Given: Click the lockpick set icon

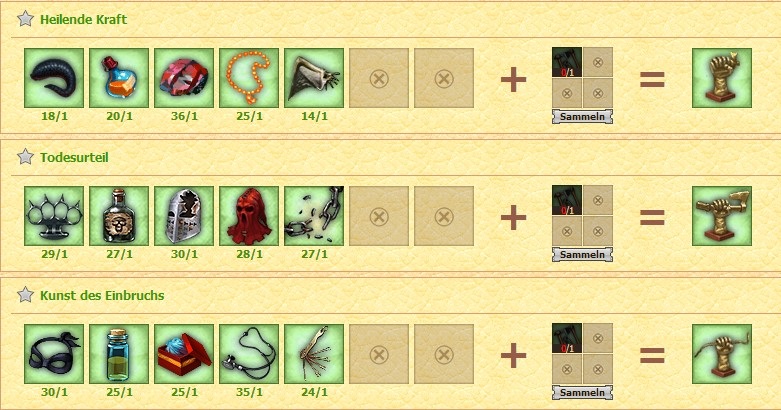Looking at the screenshot, I should [314, 354].
